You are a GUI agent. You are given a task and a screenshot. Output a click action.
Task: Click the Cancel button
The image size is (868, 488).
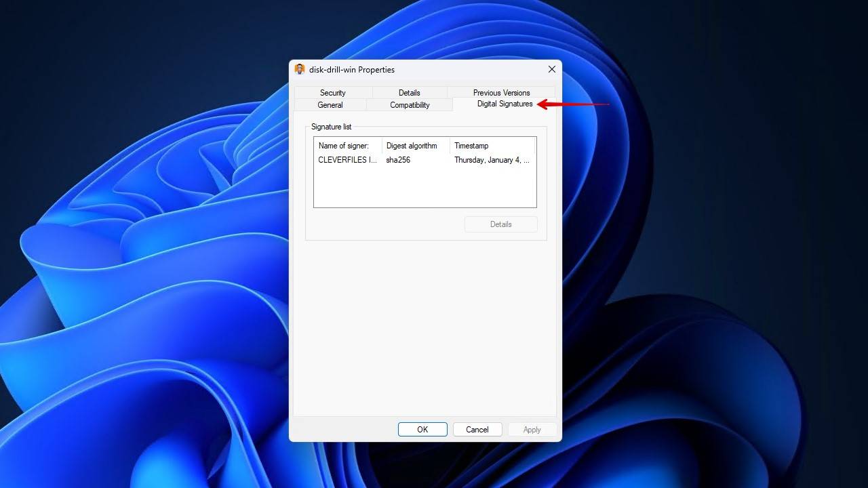point(477,430)
